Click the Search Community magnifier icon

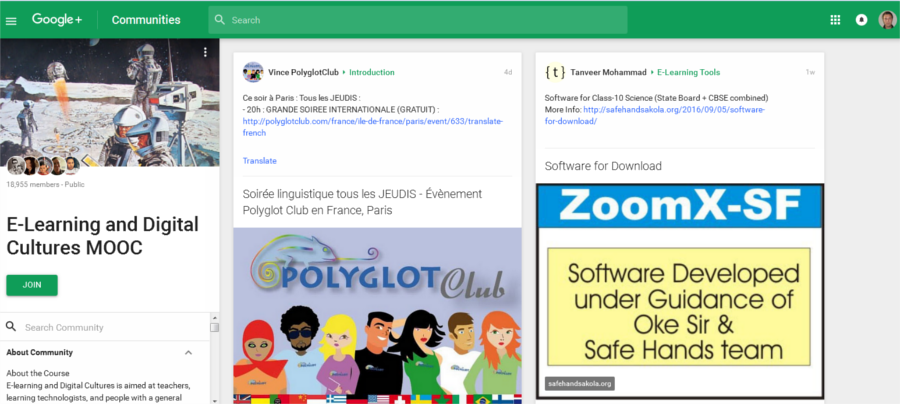11,327
